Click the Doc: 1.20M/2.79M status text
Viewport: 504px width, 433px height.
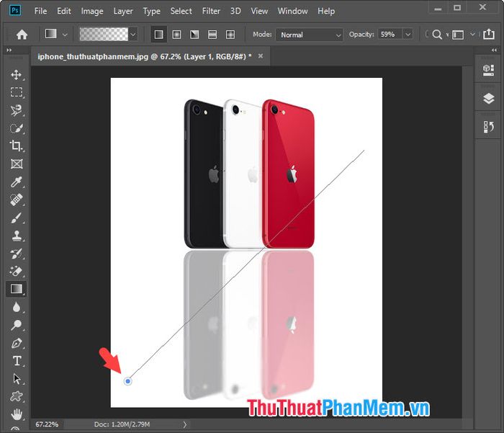[x=122, y=424]
